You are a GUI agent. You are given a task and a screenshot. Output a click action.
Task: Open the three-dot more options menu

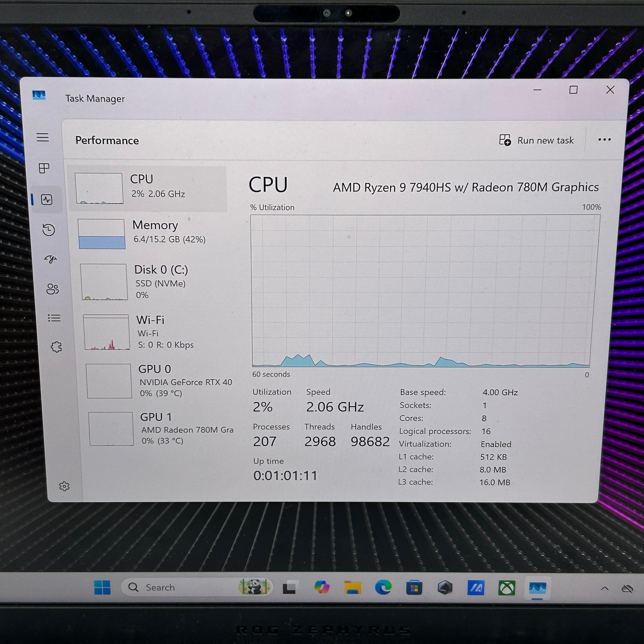[604, 140]
